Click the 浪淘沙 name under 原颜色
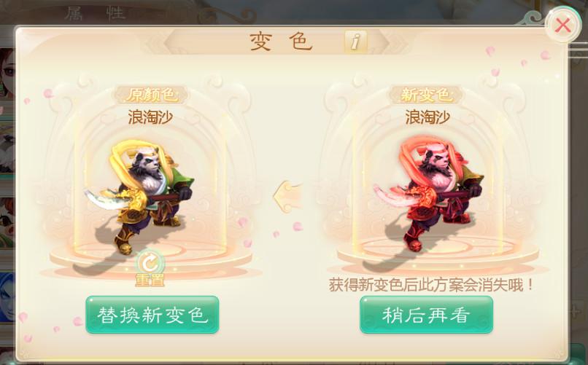 [150, 117]
